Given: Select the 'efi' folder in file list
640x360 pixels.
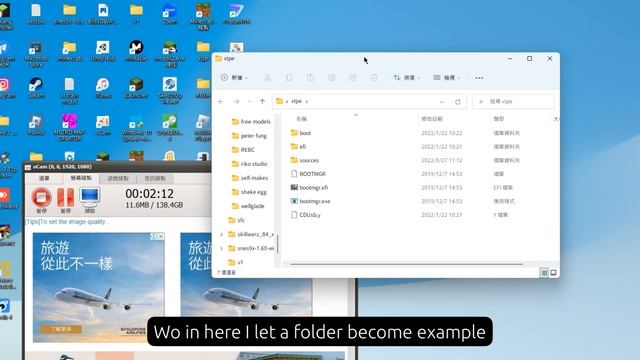Looking at the screenshot, I should 298,146.
